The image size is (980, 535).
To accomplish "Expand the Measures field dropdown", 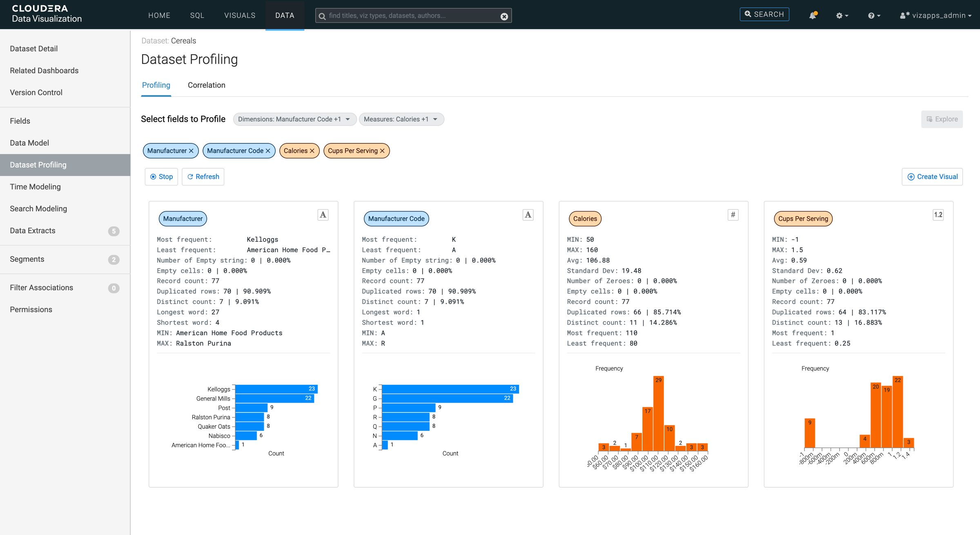I will [x=401, y=119].
